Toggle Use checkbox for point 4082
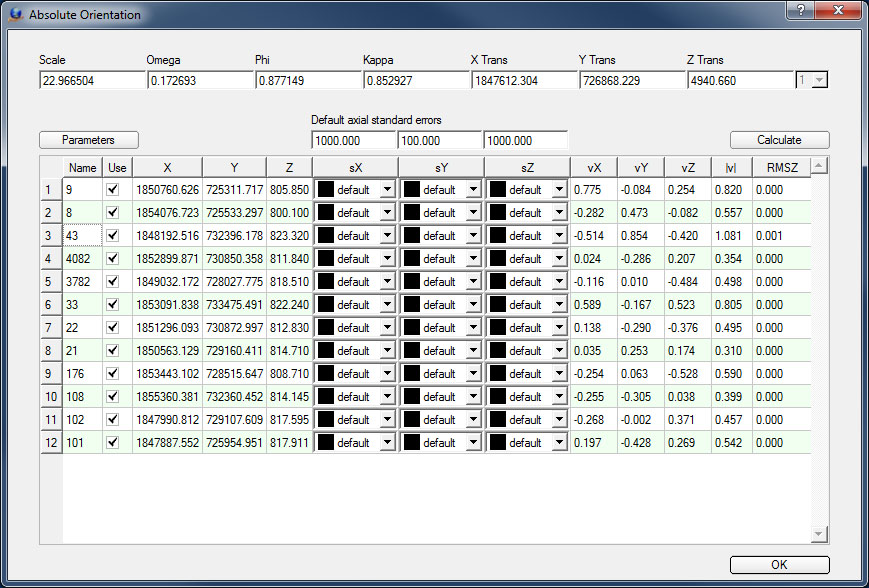The width and height of the screenshot is (869, 588). tap(113, 259)
